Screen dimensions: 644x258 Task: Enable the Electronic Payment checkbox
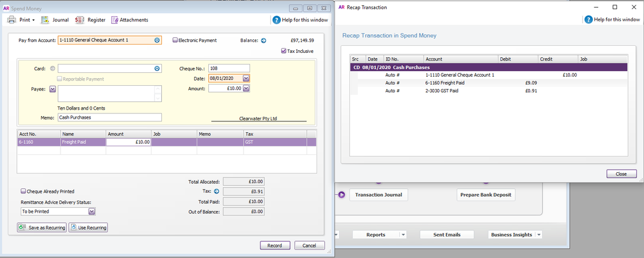175,41
